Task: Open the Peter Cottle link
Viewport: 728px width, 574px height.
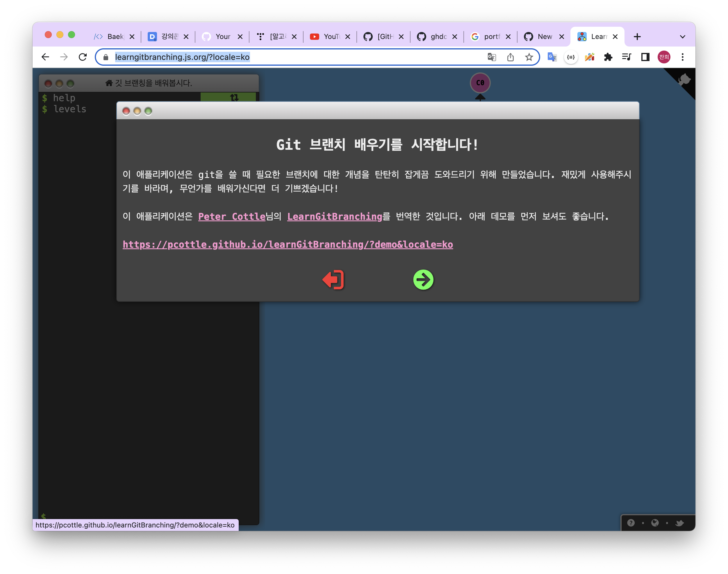Action: tap(231, 216)
